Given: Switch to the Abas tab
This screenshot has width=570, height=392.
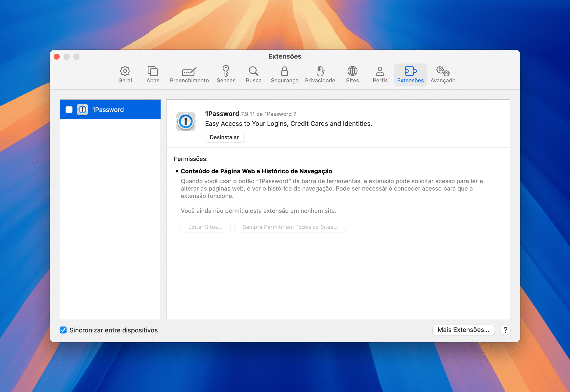Looking at the screenshot, I should pyautogui.click(x=153, y=74).
